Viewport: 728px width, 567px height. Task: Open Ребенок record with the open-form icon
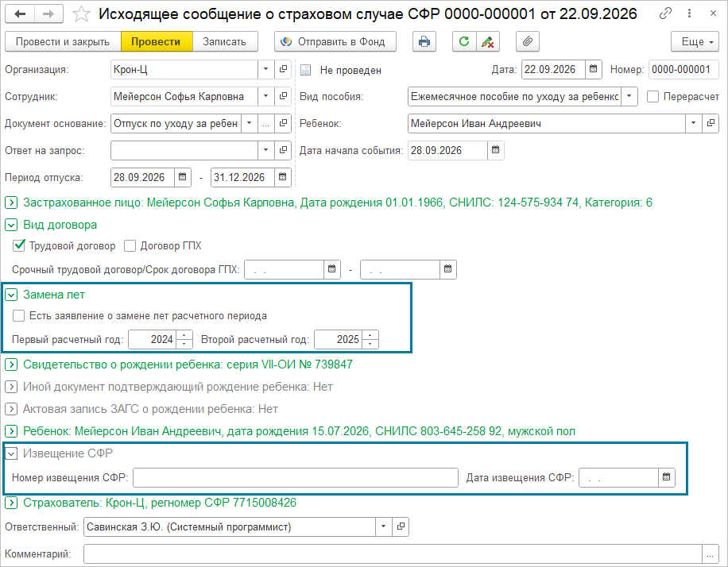[711, 123]
